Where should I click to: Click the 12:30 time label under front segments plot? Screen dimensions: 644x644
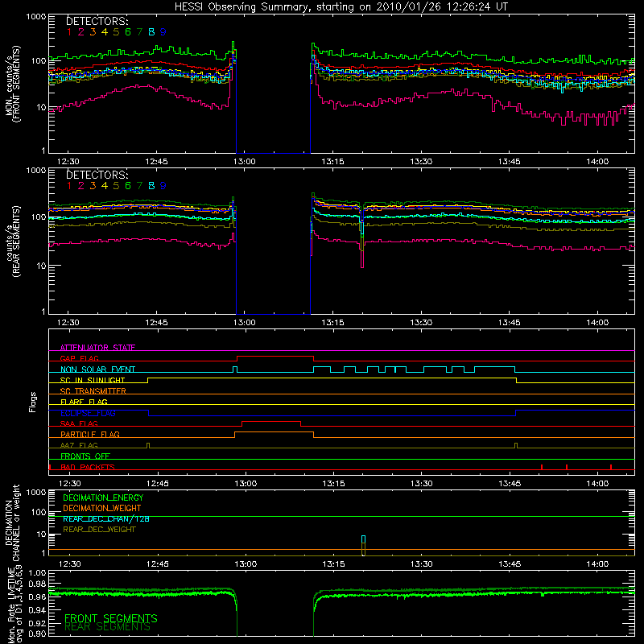(x=68, y=162)
